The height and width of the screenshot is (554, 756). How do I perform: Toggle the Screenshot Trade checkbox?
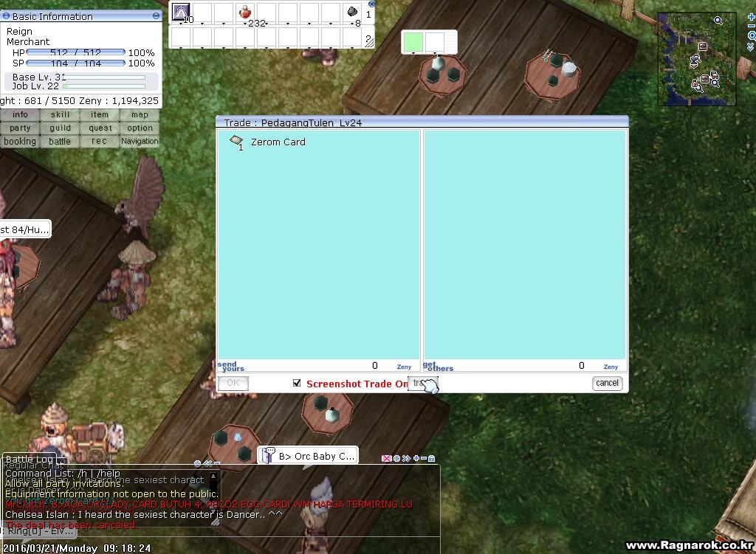pyautogui.click(x=297, y=383)
